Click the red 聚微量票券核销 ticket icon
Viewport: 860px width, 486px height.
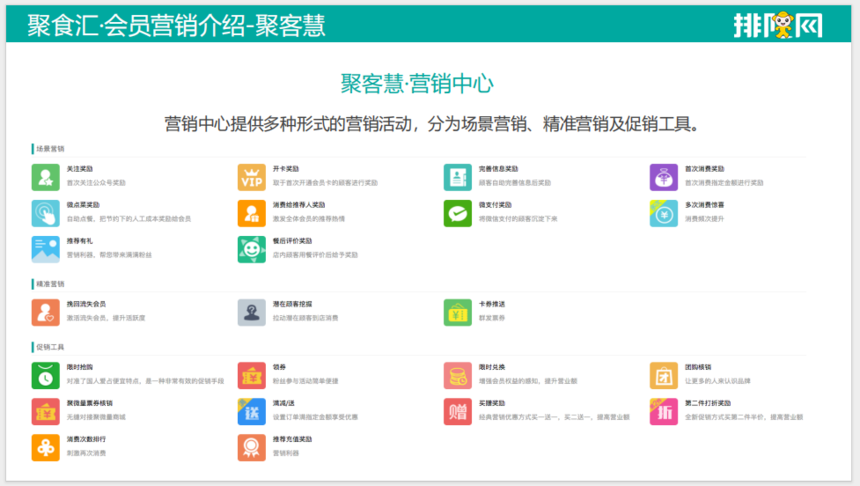pyautogui.click(x=46, y=412)
